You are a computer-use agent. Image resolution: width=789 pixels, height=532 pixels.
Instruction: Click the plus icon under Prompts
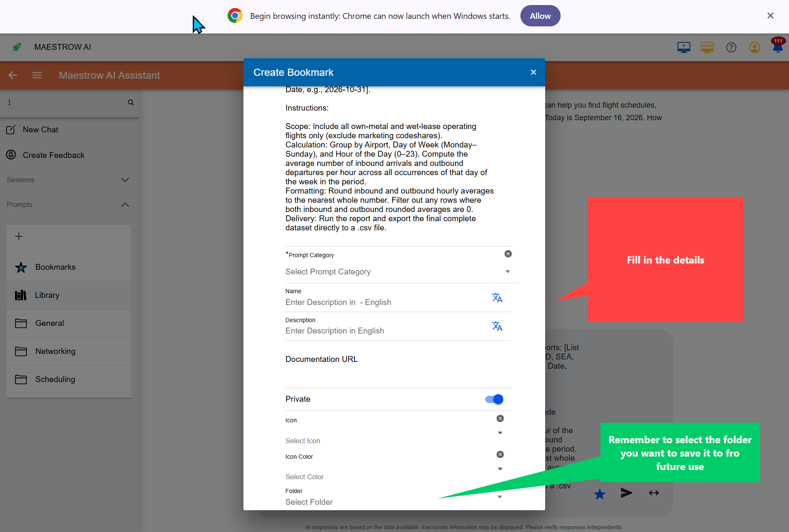(x=19, y=236)
